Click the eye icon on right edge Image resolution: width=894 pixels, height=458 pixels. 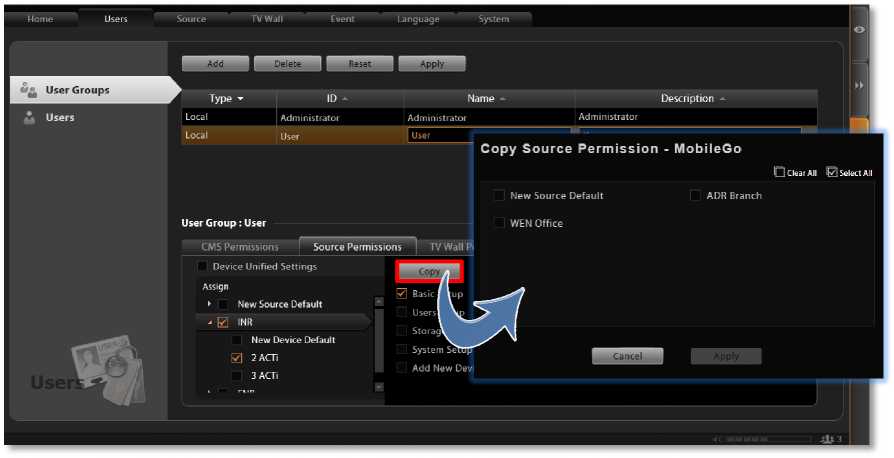[859, 30]
